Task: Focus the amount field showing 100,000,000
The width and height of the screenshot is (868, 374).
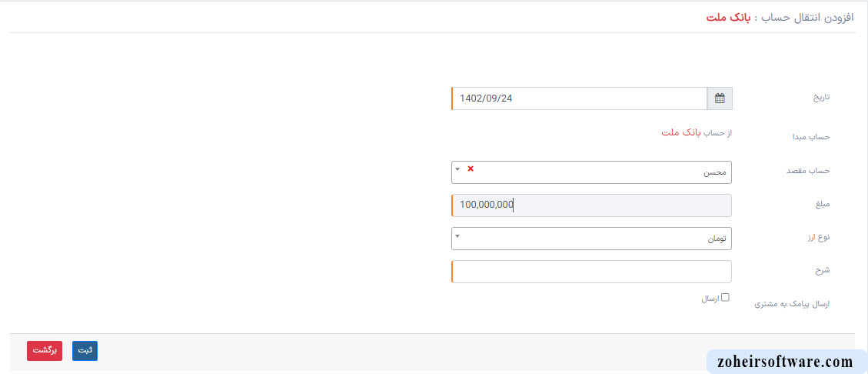Action: coord(592,205)
